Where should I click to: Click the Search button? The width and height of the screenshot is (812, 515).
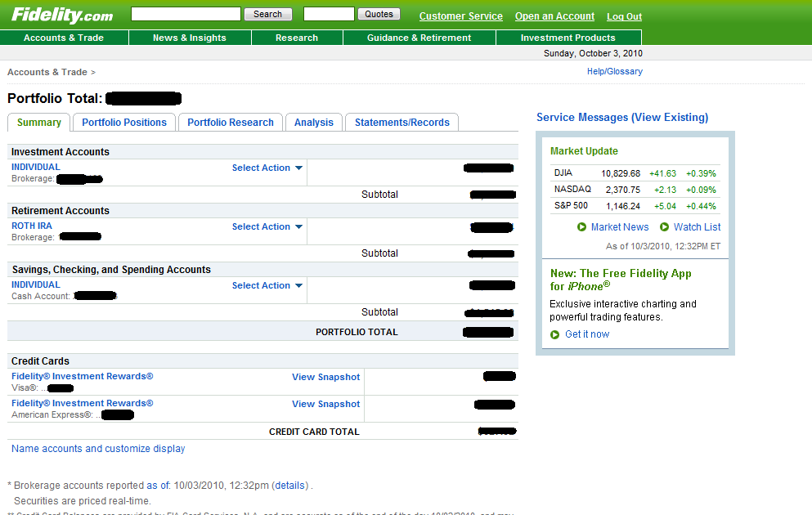point(267,14)
